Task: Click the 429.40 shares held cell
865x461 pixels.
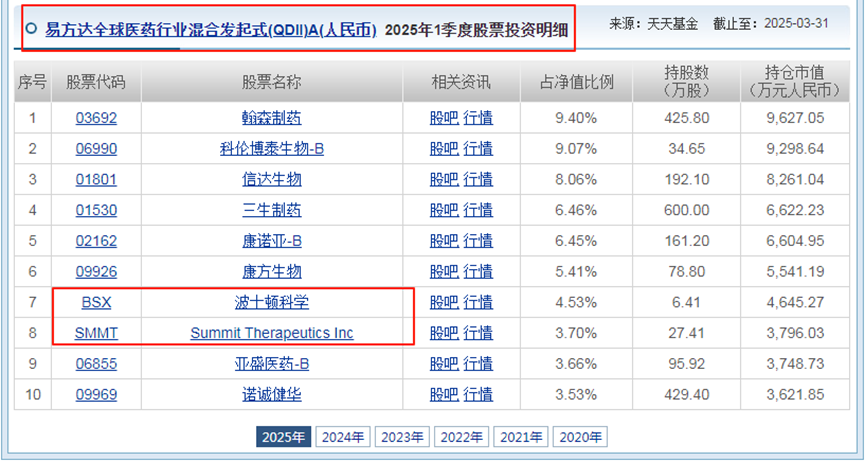Action: click(687, 395)
